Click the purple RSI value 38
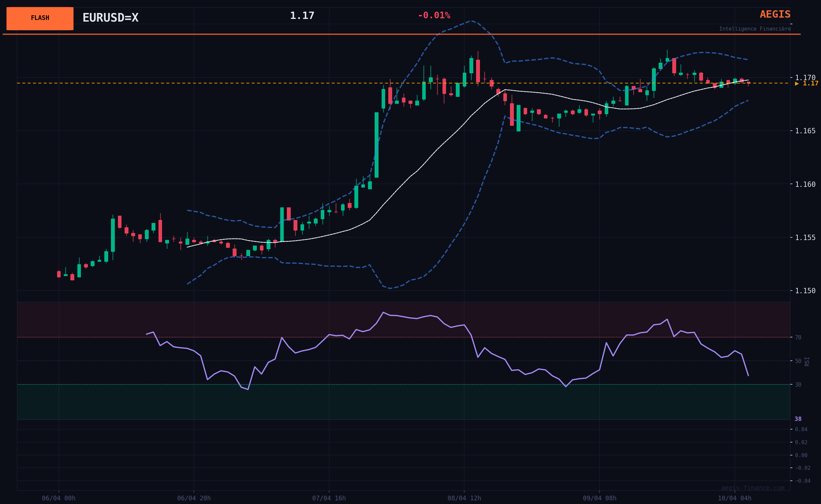 [x=798, y=419]
